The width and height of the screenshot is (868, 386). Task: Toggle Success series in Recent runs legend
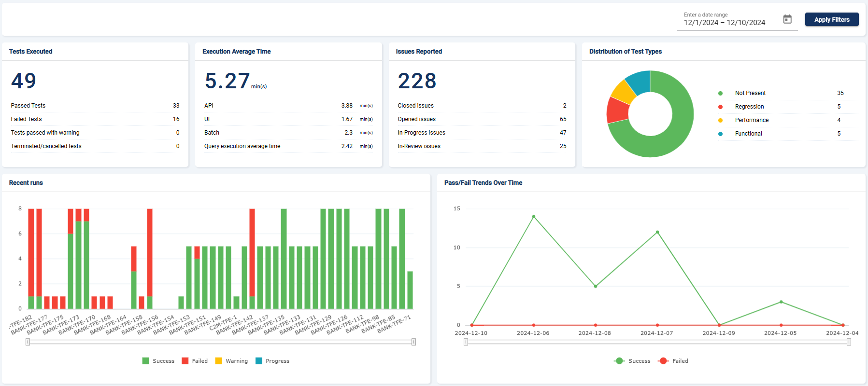point(158,361)
